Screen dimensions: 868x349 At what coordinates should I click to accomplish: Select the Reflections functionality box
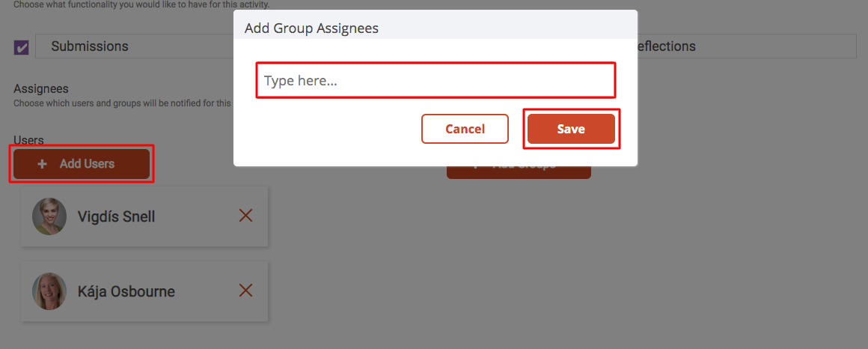(747, 46)
